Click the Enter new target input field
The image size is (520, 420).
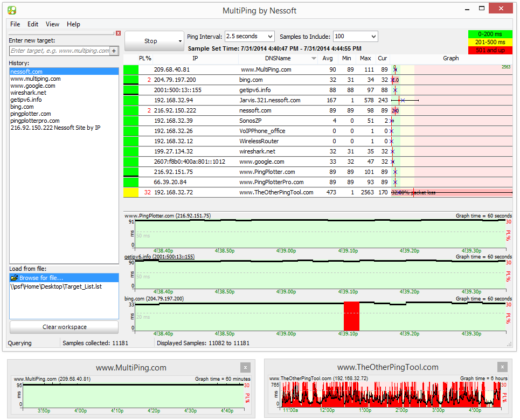[59, 51]
